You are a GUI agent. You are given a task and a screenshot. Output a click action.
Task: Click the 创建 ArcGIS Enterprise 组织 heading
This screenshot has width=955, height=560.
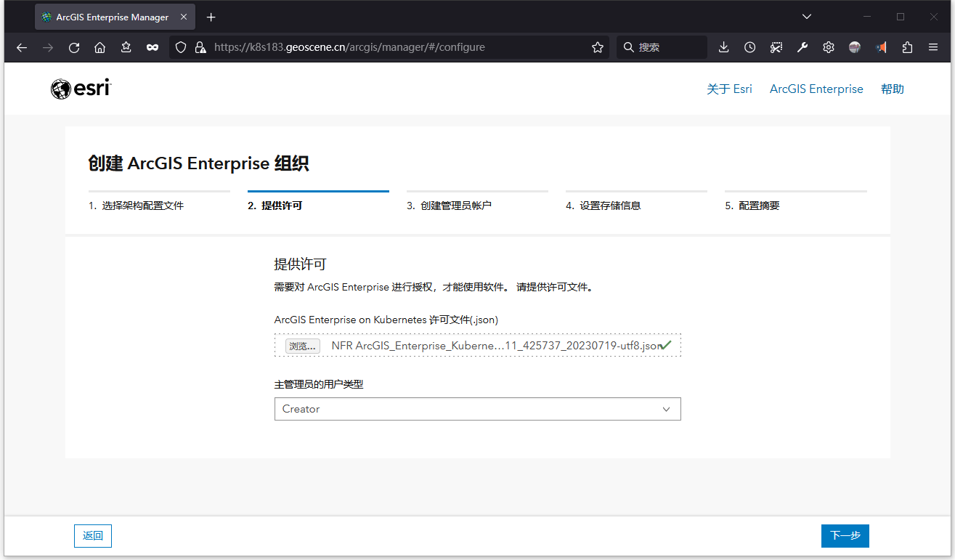pos(198,163)
